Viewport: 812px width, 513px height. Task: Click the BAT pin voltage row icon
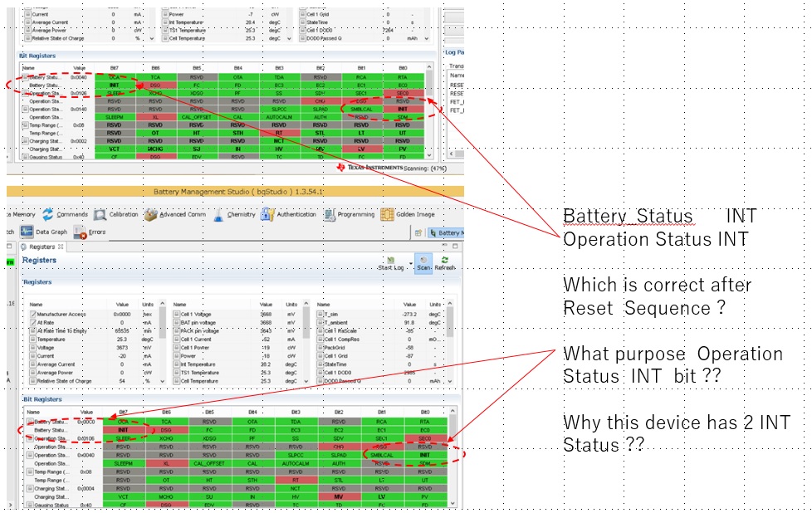click(x=177, y=323)
